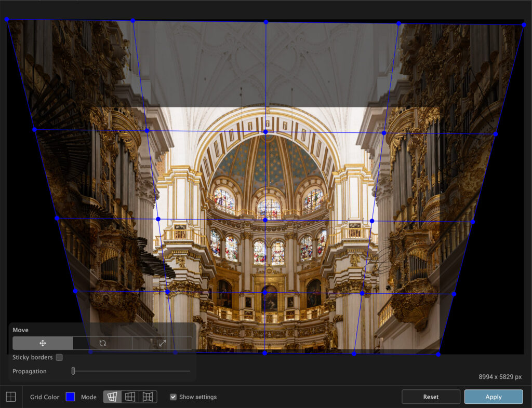This screenshot has height=408, width=532.
Task: Click the bottom-right corner grid control point
Action: (x=438, y=355)
